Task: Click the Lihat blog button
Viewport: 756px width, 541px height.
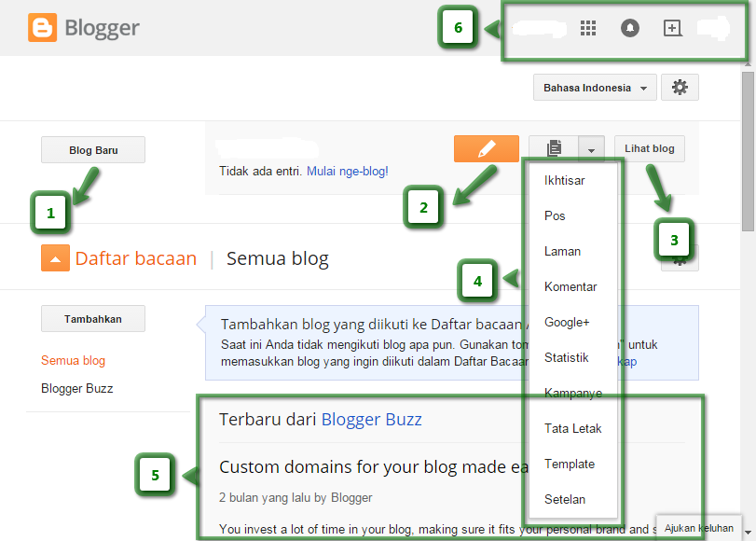Action: pos(650,148)
